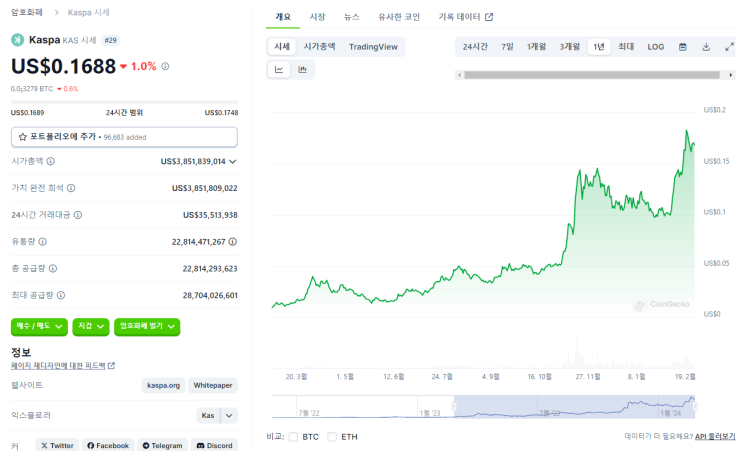Image resolution: width=743 pixels, height=451 pixels.
Task: Open the 암호화폐 벌기 dropdown
Action: (147, 326)
